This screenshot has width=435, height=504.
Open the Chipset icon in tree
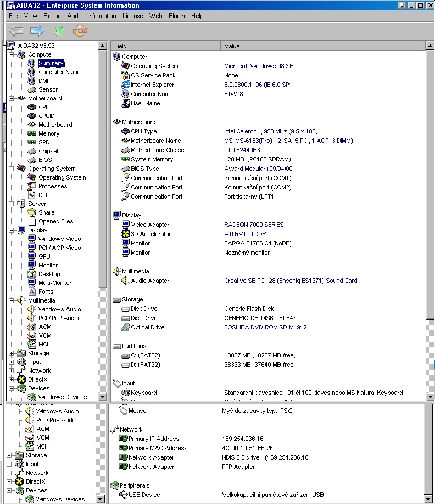pos(31,151)
